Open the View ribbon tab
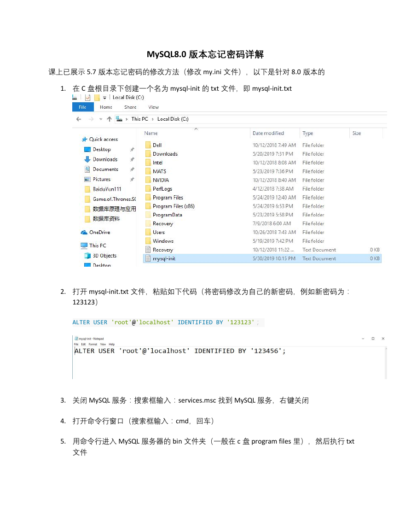 (x=153, y=107)
